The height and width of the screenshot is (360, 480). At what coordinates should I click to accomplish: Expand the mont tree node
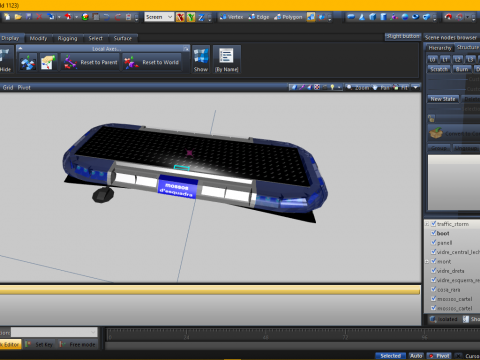pos(427,262)
